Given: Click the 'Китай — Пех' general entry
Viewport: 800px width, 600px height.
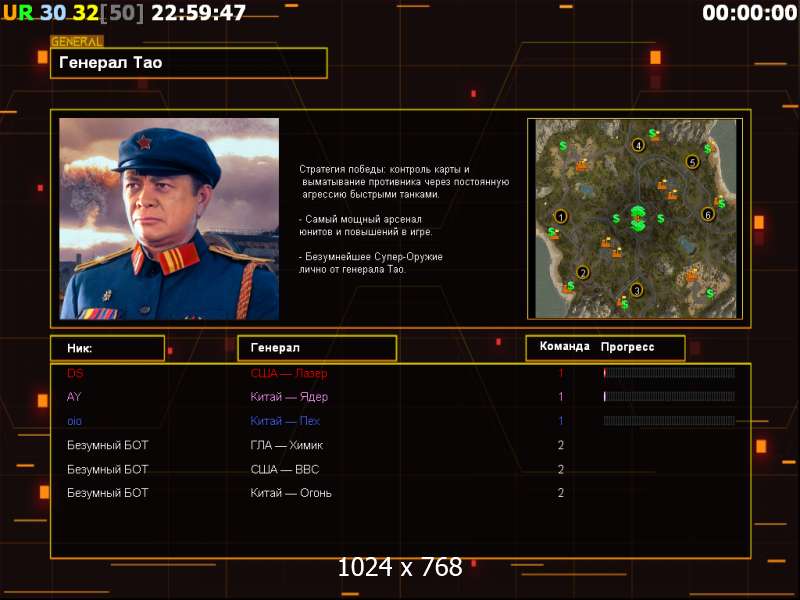Looking at the screenshot, I should point(285,421).
